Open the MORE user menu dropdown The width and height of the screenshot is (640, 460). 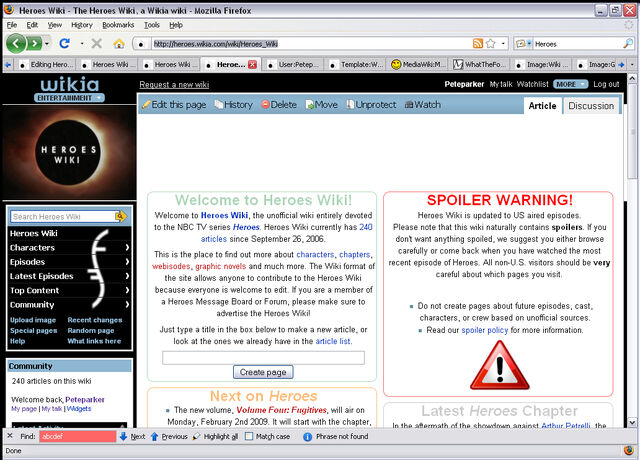point(571,84)
